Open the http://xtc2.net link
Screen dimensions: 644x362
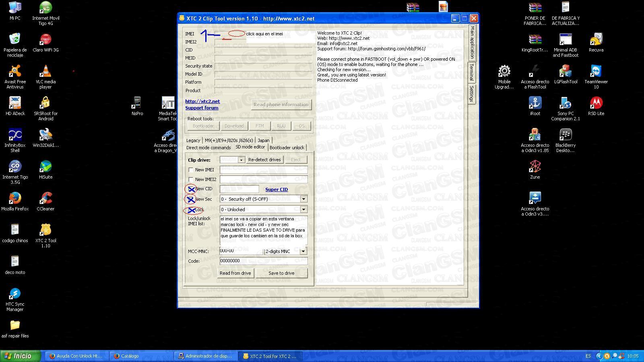pyautogui.click(x=202, y=101)
